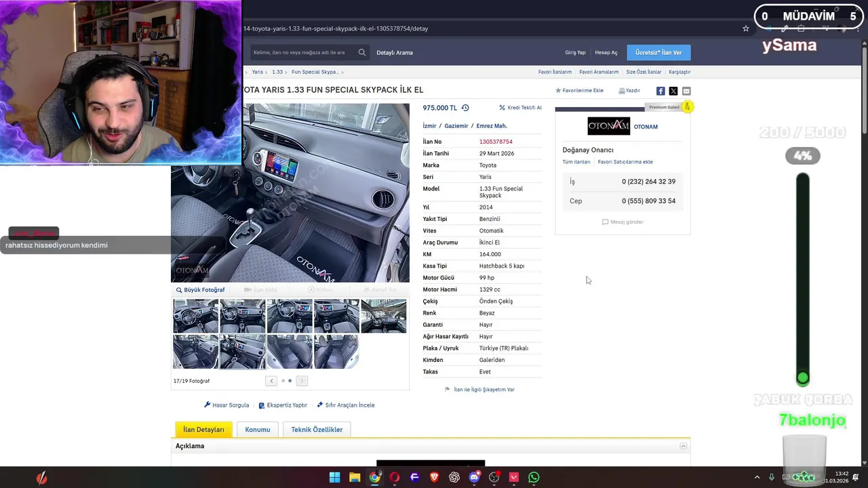The width and height of the screenshot is (868, 488).
Task: Open Favori İlanlarım menu link
Action: point(555,72)
